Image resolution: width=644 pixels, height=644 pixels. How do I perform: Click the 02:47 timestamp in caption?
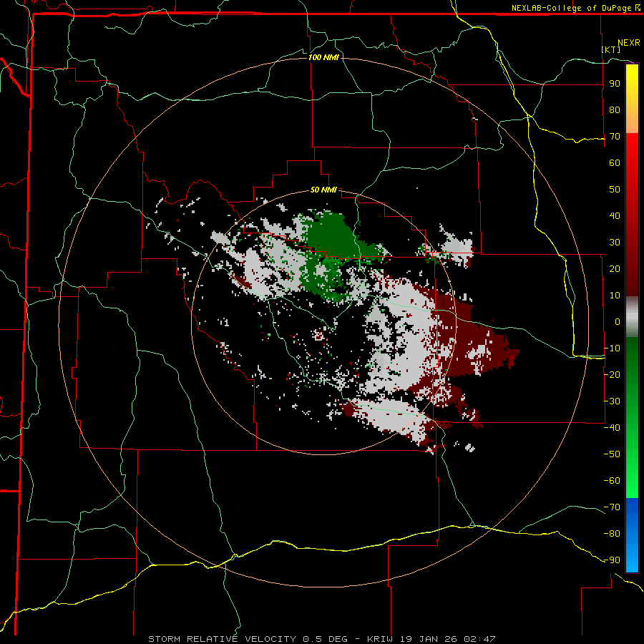pyautogui.click(x=479, y=639)
